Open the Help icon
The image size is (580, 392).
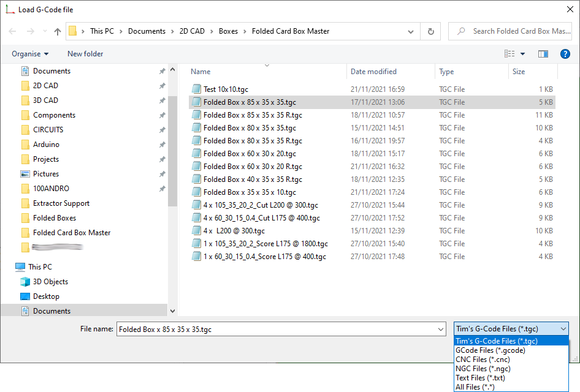565,54
